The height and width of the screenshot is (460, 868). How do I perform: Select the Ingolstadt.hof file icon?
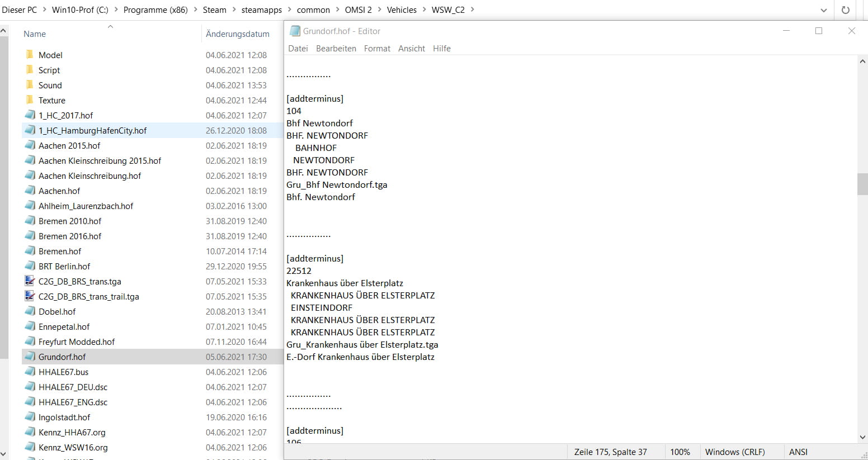point(30,417)
